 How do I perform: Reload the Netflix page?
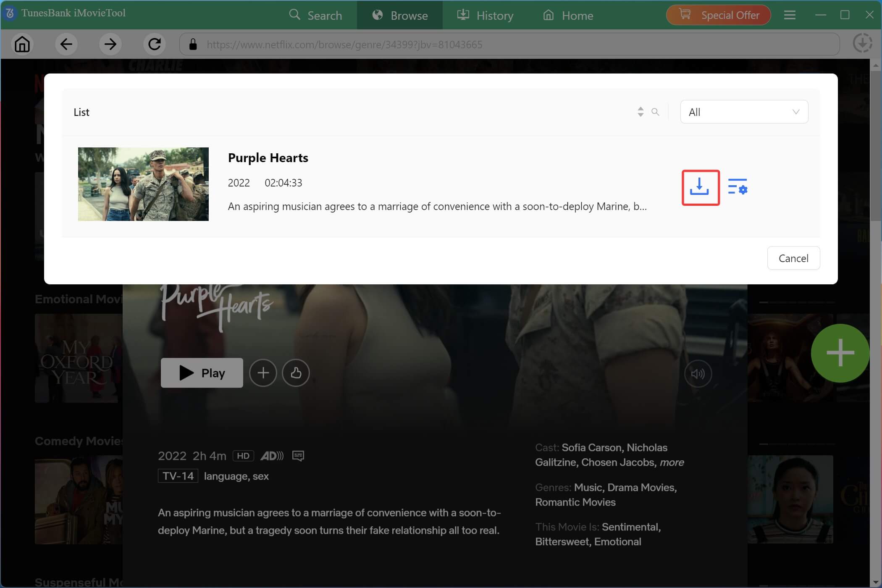pos(154,44)
